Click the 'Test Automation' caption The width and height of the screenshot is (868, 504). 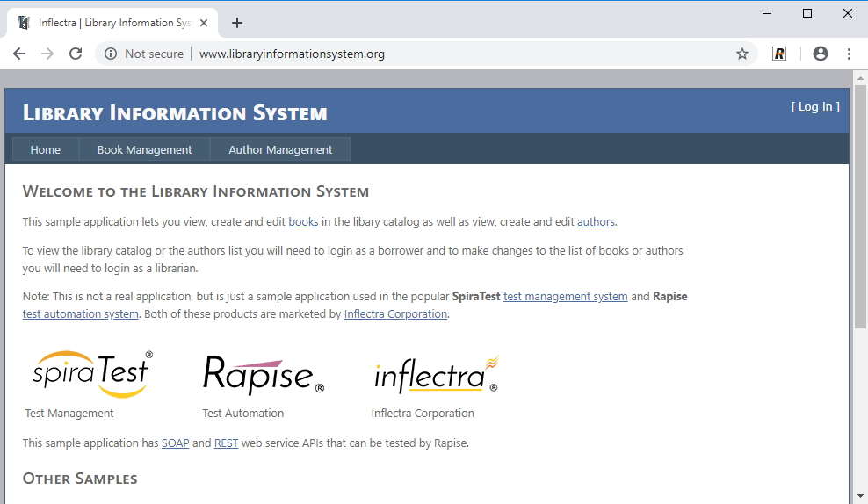point(243,414)
